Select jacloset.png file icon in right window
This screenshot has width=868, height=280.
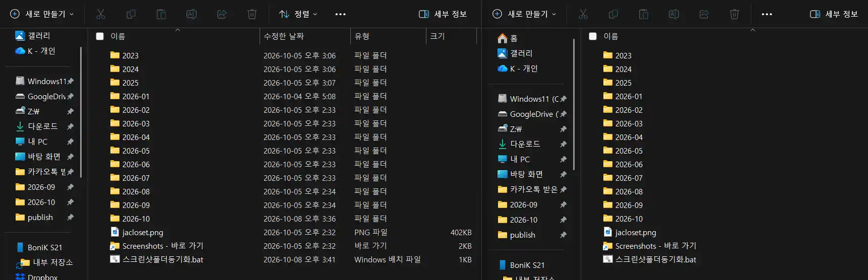(608, 232)
